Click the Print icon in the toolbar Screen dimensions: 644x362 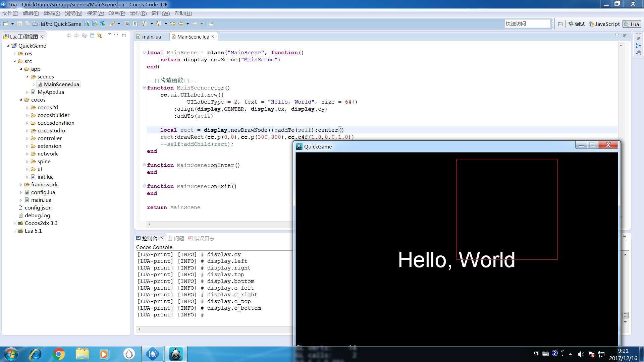coord(35,24)
